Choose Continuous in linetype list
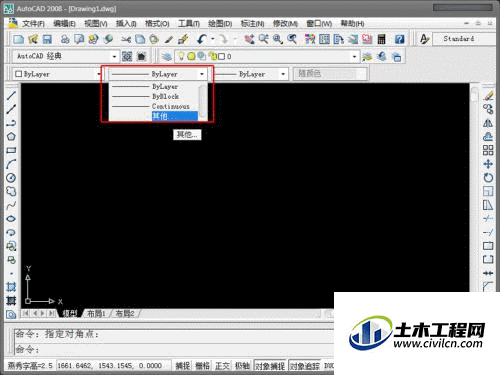Screen dimensions: 500x375 pos(154,107)
